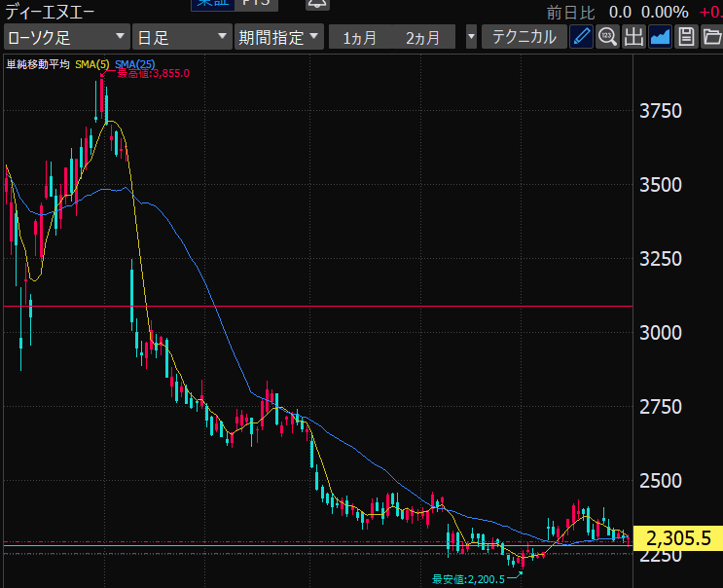Switch to the 東証 market tab

[x=213, y=4]
